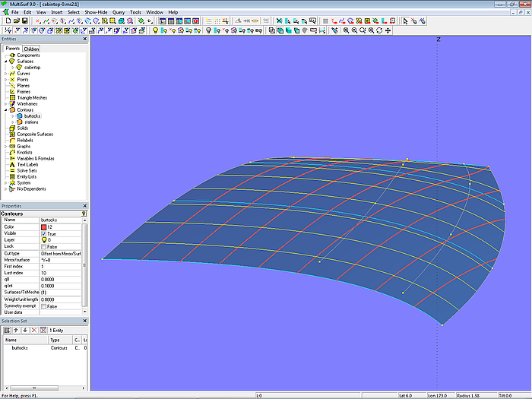Move selection up in Selection Set
The image size is (532, 399).
pos(14,331)
